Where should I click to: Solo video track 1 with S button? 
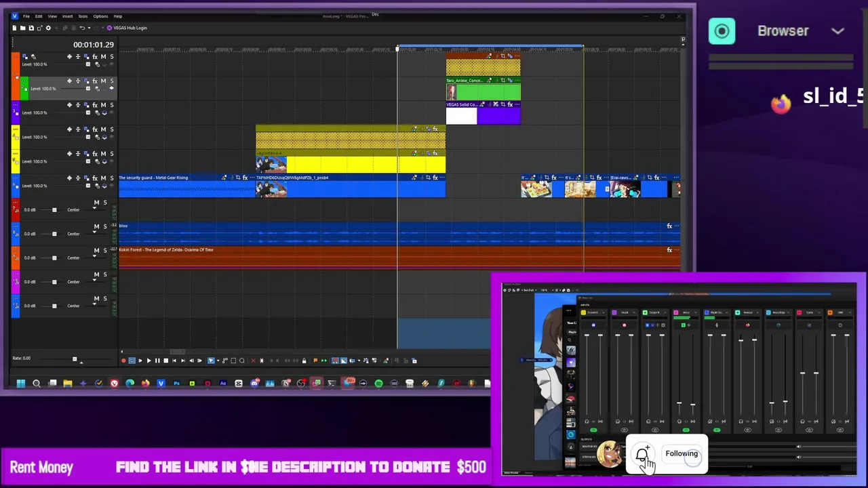pyautogui.click(x=111, y=57)
